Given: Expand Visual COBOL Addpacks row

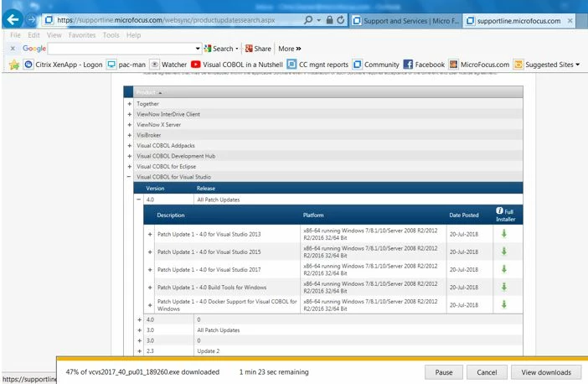Looking at the screenshot, I should (x=129, y=146).
